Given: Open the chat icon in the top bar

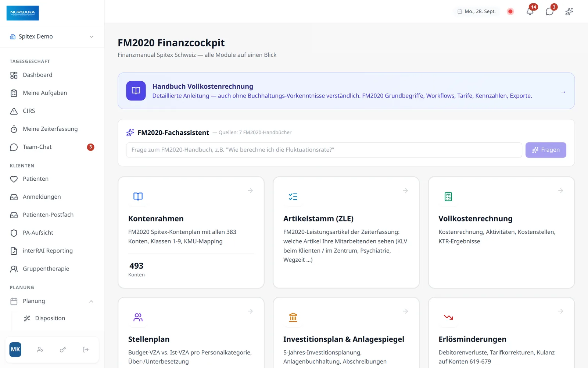Looking at the screenshot, I should pos(550,11).
